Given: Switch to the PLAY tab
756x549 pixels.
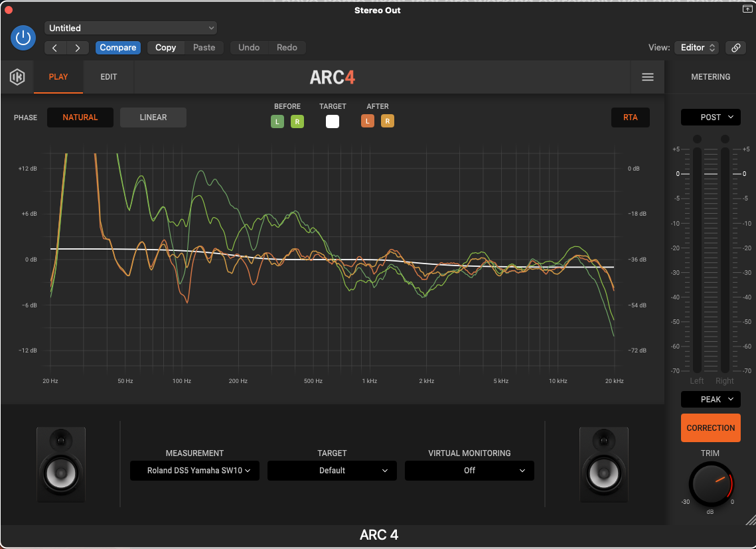Looking at the screenshot, I should click(58, 77).
